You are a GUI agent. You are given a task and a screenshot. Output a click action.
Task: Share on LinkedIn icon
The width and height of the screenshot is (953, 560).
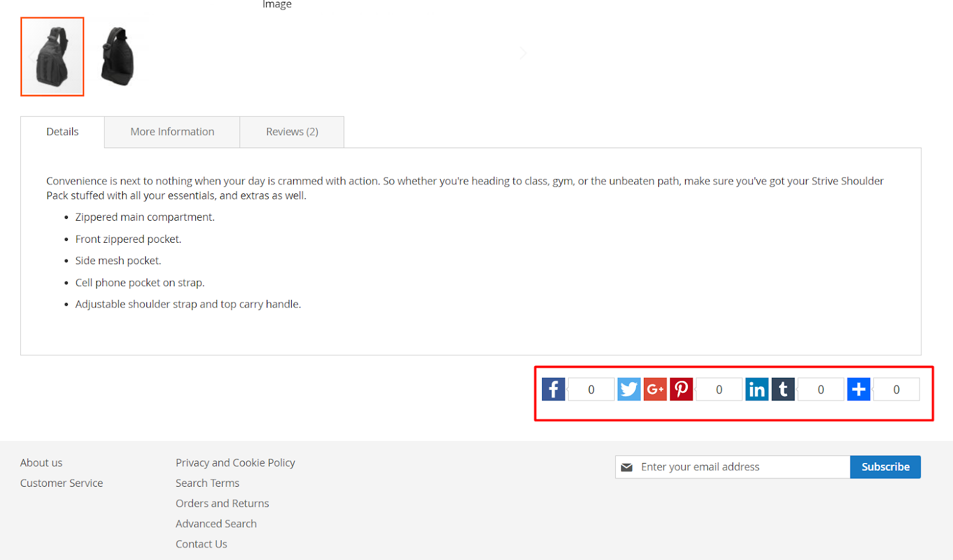[756, 390]
